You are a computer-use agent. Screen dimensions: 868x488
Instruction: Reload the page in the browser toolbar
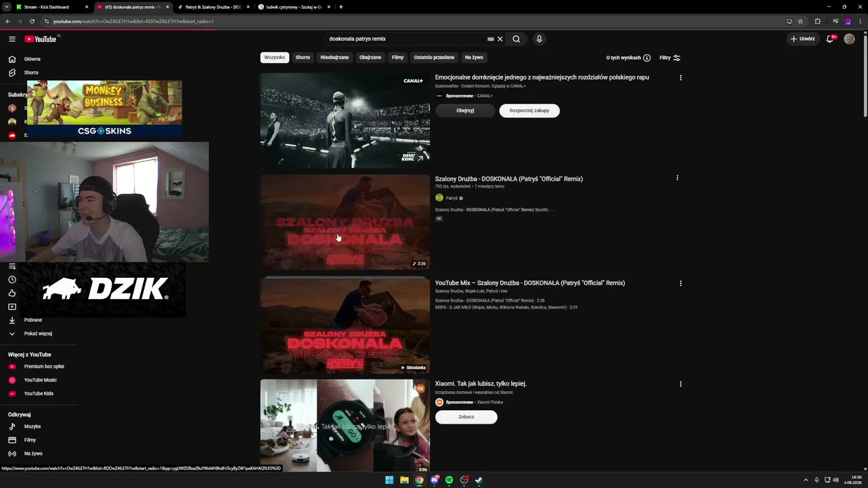tap(32, 21)
